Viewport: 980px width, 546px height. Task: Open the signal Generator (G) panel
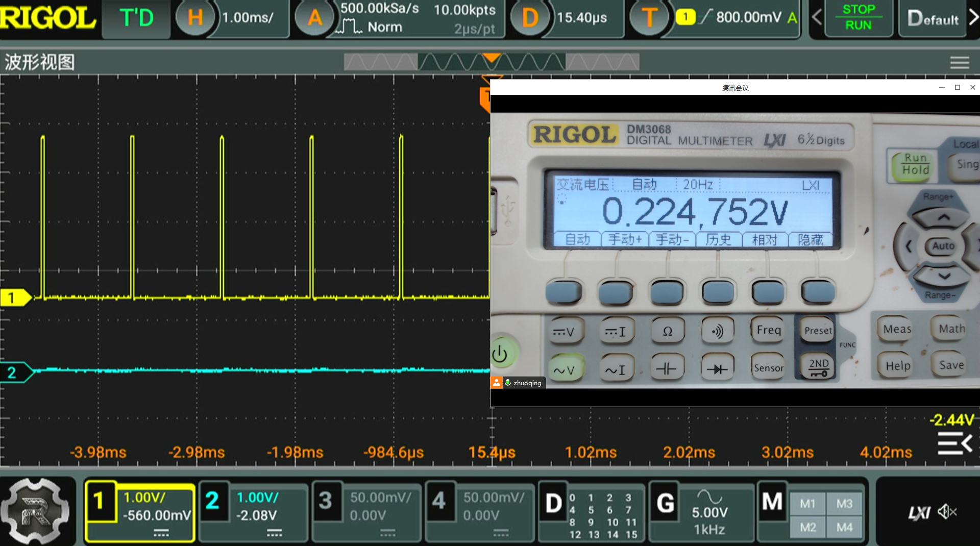(701, 511)
